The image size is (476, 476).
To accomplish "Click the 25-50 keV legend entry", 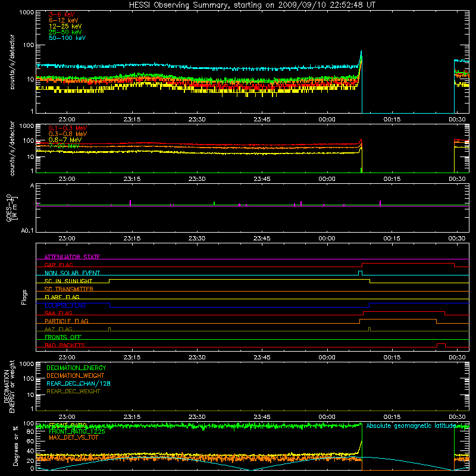I will [x=65, y=32].
